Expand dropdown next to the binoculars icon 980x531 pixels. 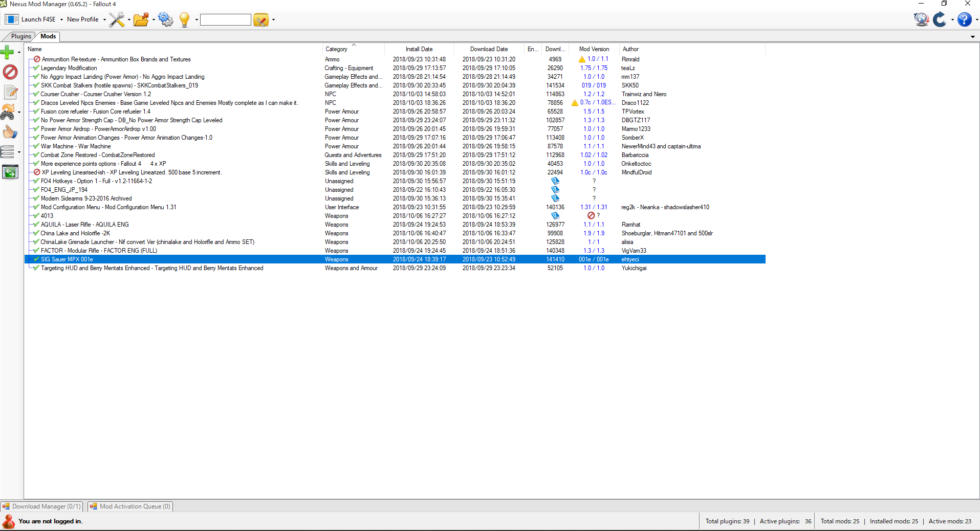[x=19, y=112]
